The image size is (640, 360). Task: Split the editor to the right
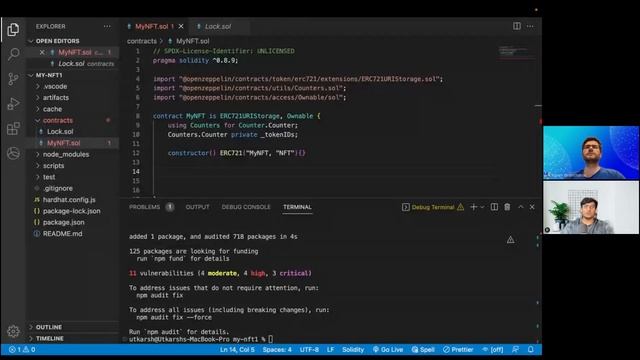click(517, 26)
